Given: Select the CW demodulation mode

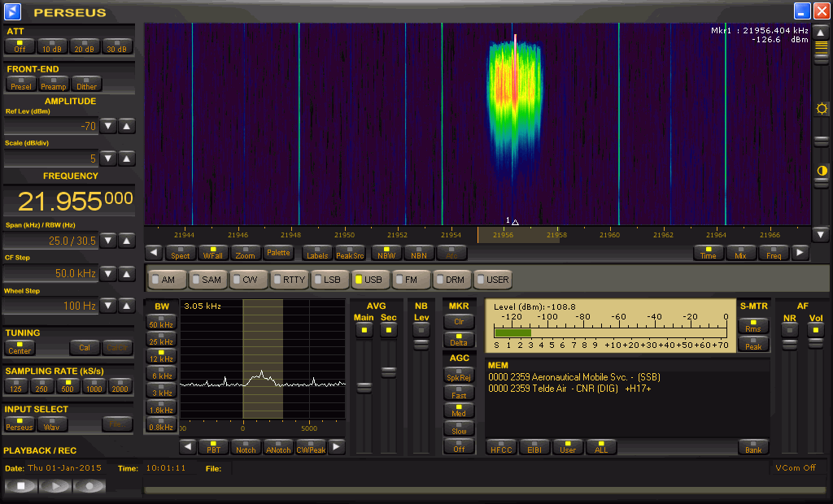Looking at the screenshot, I should pos(249,280).
